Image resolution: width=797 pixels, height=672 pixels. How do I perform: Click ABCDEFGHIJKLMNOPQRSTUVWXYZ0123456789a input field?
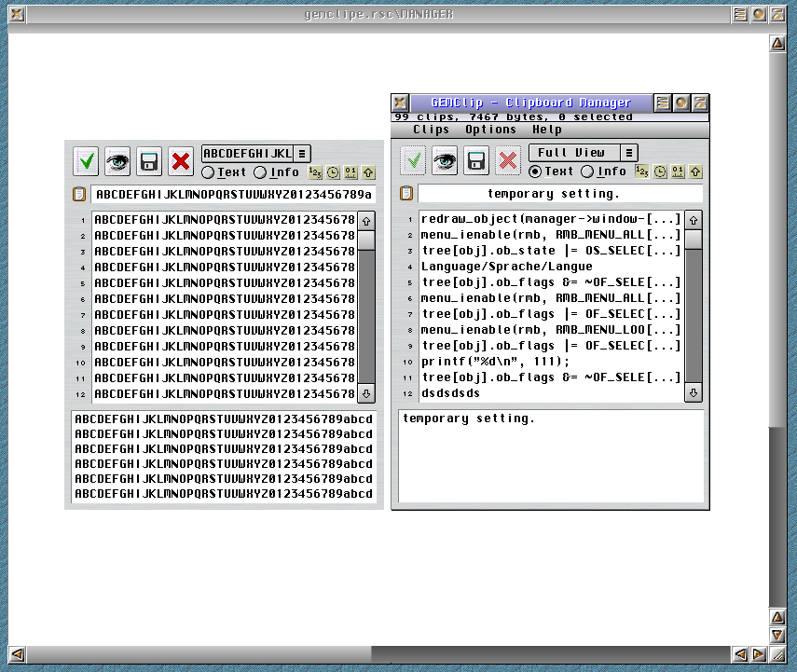(x=233, y=195)
